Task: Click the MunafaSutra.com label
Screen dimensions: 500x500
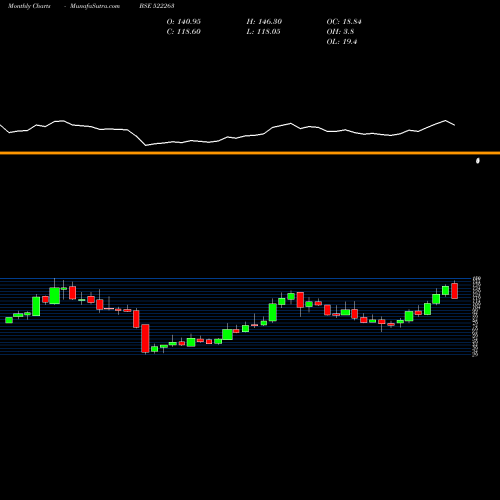Action: (x=95, y=6)
